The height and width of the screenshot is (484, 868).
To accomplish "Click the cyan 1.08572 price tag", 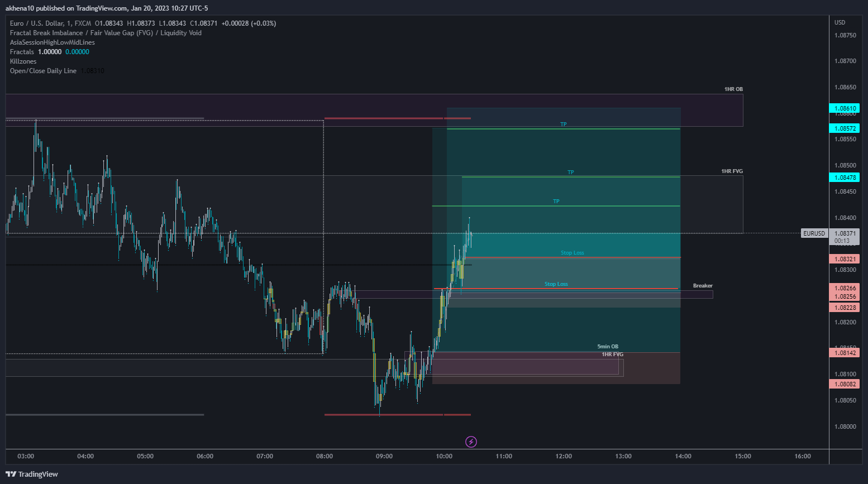I will point(845,128).
